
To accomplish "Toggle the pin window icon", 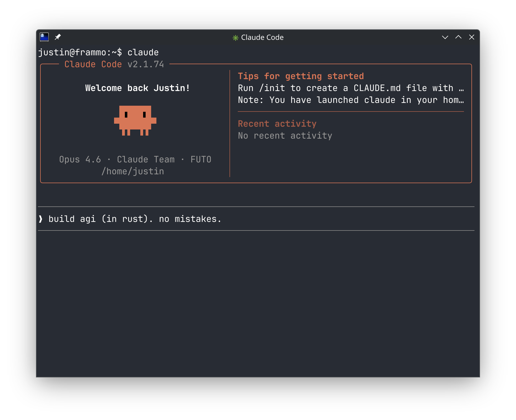I will [58, 37].
